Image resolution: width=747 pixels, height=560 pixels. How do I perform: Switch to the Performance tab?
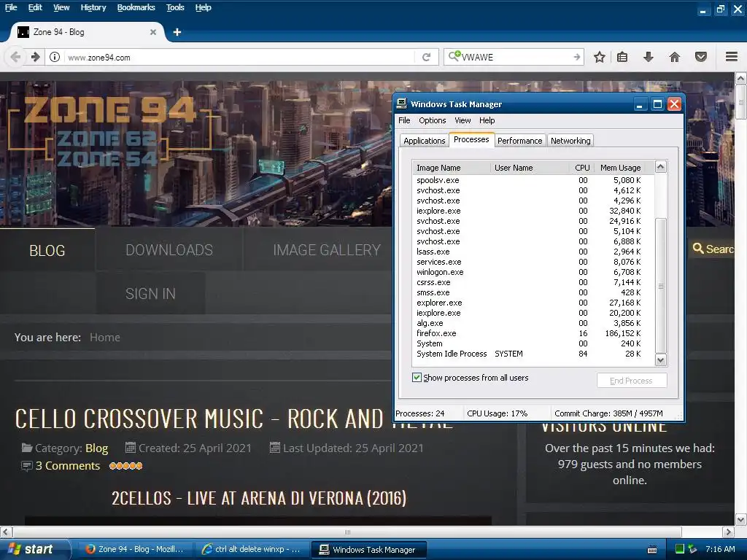519,141
